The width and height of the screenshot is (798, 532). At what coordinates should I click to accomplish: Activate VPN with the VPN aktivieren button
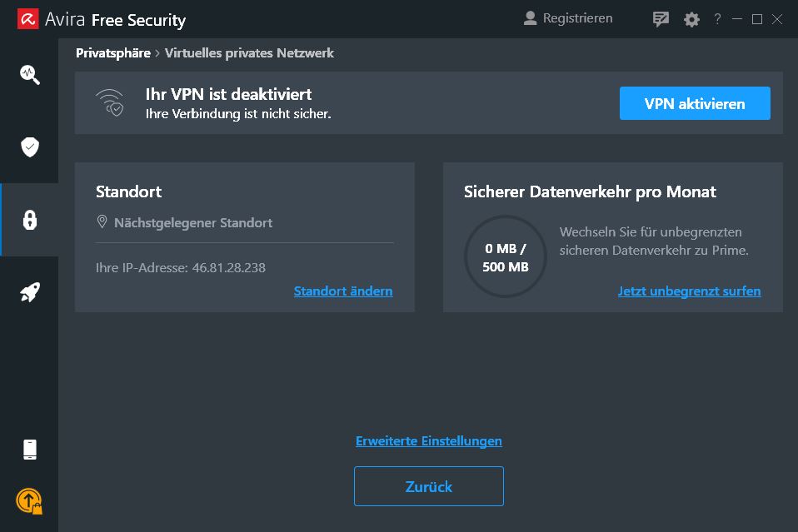(x=695, y=103)
